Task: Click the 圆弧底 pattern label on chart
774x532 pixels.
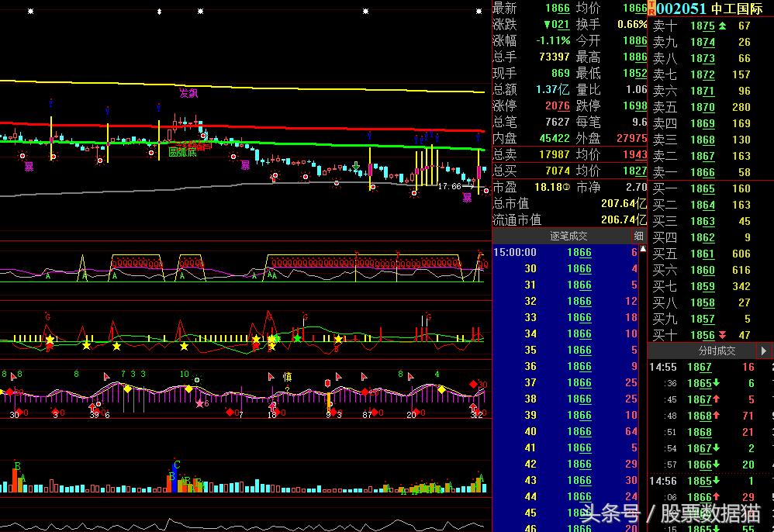Action: [182, 153]
